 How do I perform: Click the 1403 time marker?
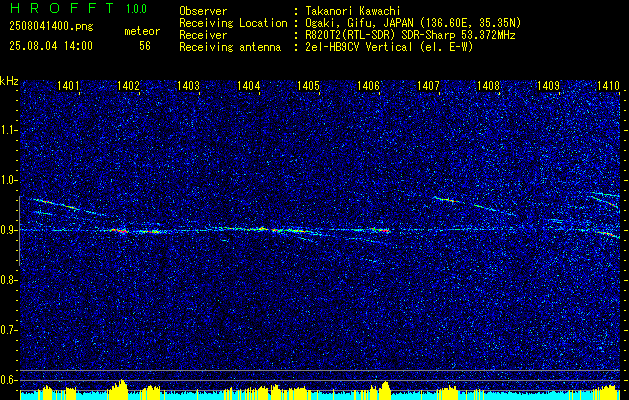(x=188, y=85)
